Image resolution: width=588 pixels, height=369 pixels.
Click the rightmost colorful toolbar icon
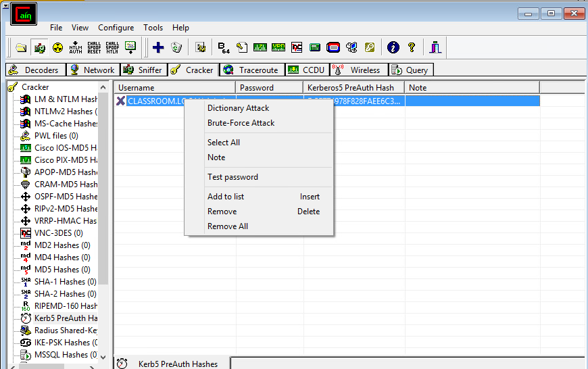click(x=435, y=47)
